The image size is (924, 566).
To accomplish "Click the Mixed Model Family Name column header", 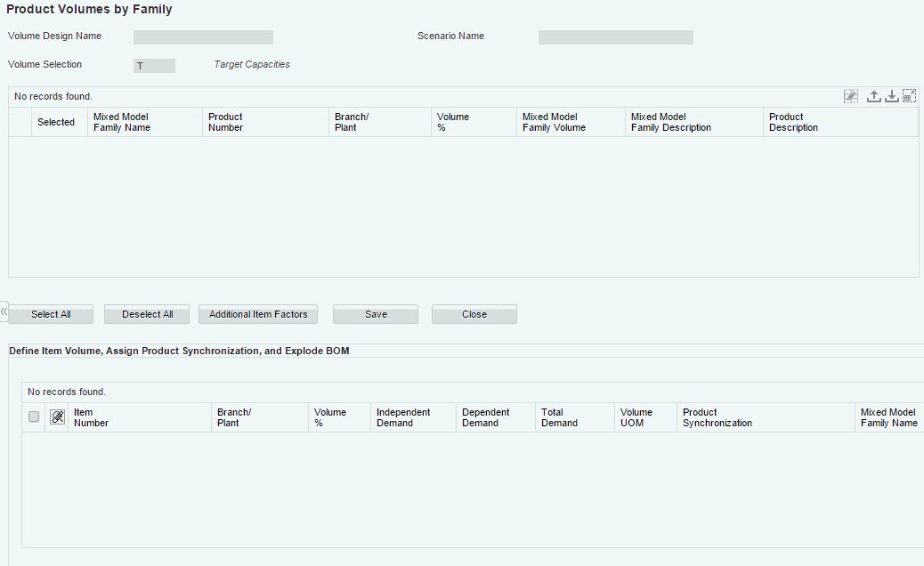I will [x=122, y=122].
